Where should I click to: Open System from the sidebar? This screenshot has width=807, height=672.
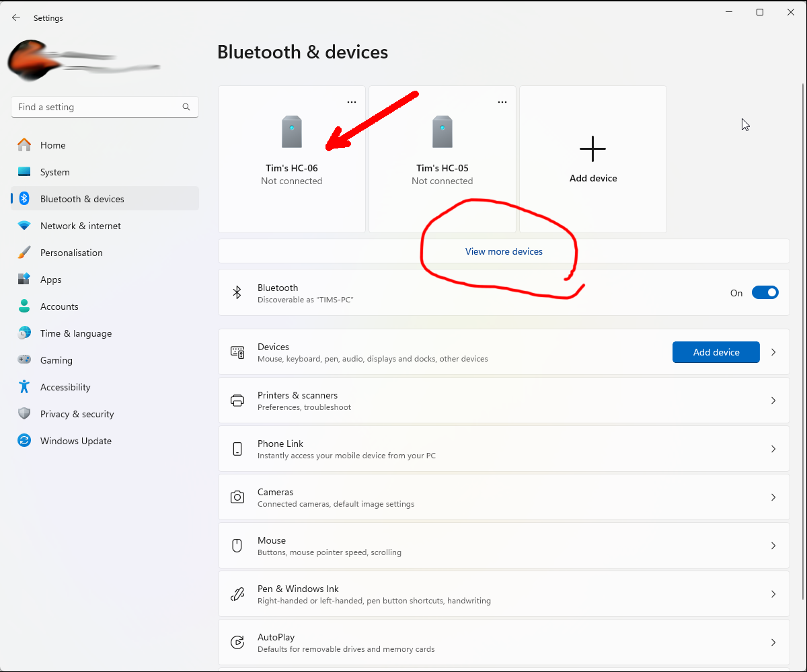(54, 171)
